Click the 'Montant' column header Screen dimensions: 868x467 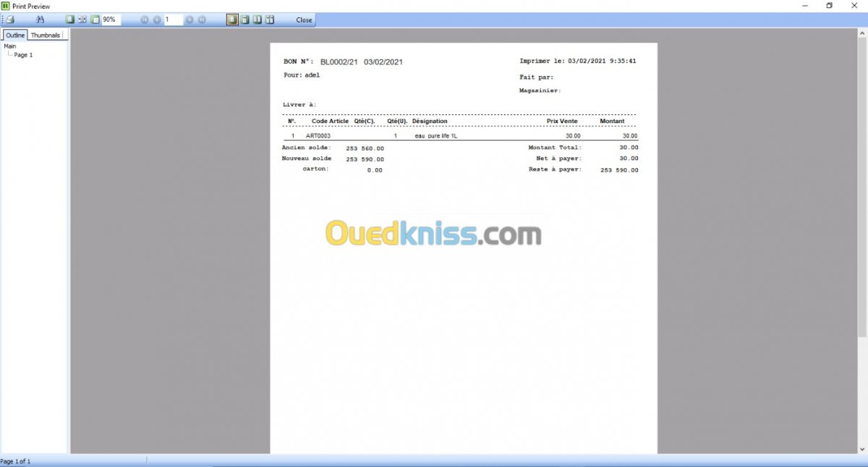pyautogui.click(x=612, y=121)
